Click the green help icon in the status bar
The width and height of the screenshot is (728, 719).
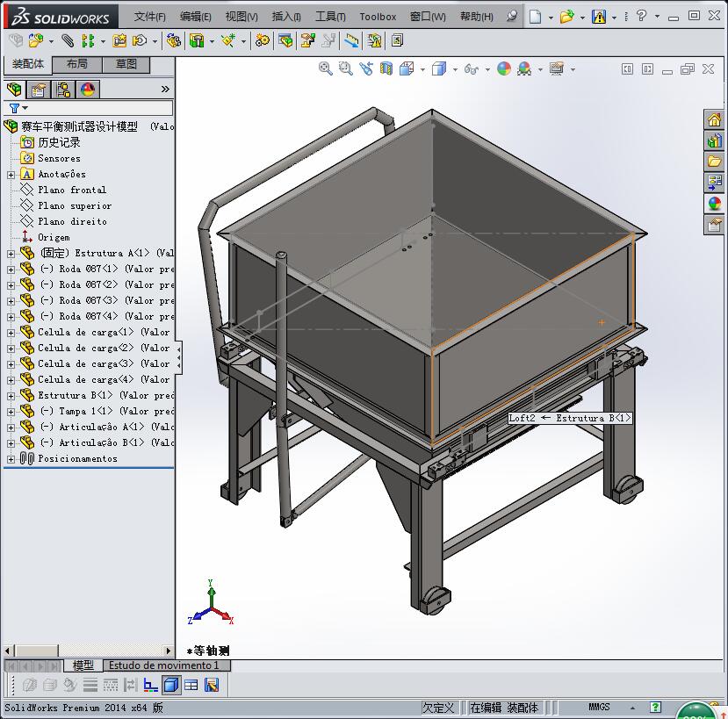coord(656,707)
